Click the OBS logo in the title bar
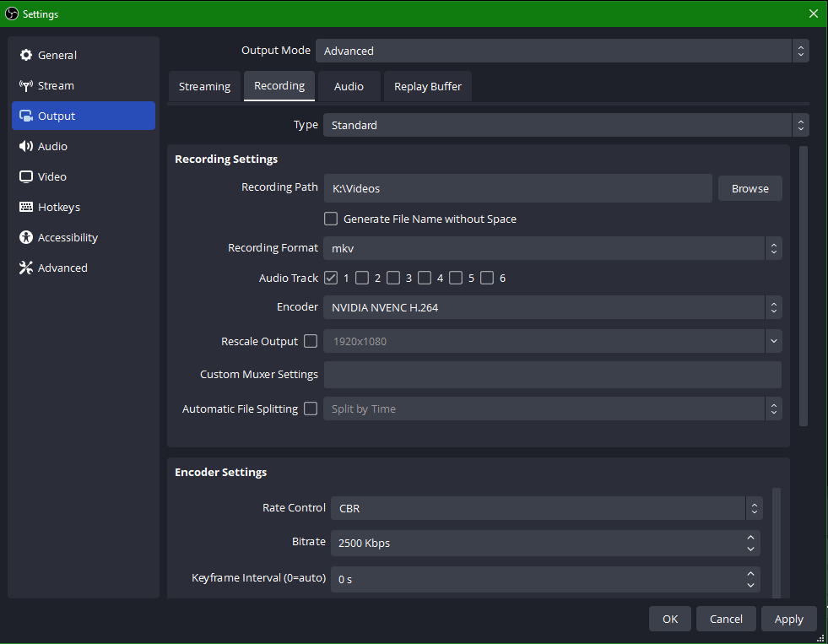Screen dimensions: 828x644 click(x=10, y=14)
